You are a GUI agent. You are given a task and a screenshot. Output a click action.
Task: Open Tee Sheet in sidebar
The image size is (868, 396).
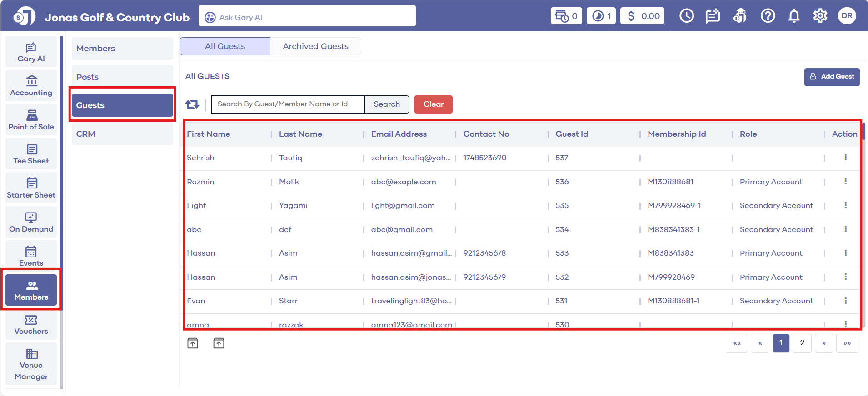(31, 154)
